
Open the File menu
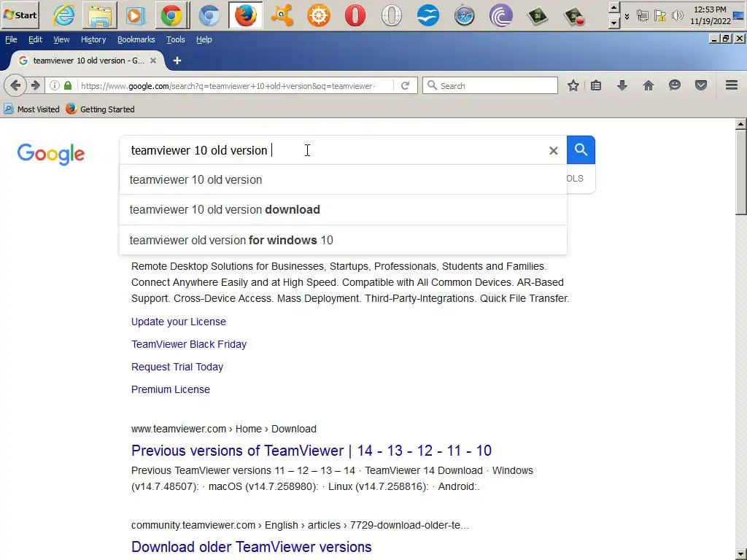pyautogui.click(x=11, y=39)
